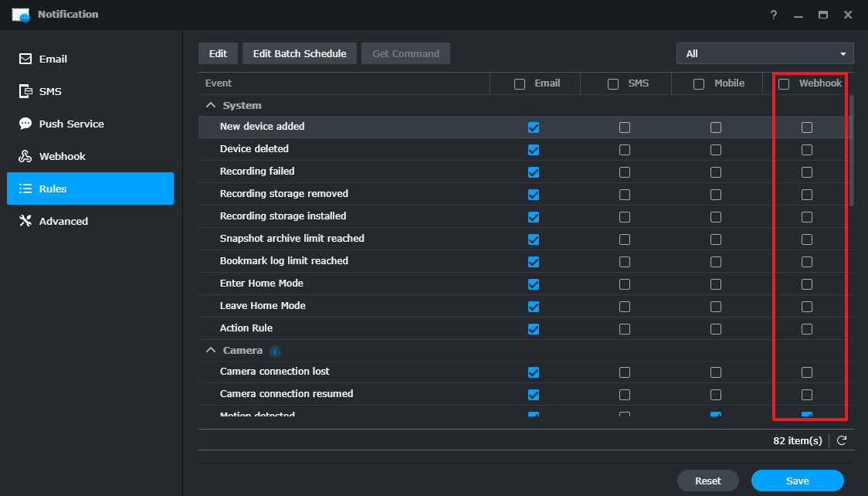This screenshot has height=496, width=868.
Task: Collapse the Camera event group
Action: pos(210,351)
